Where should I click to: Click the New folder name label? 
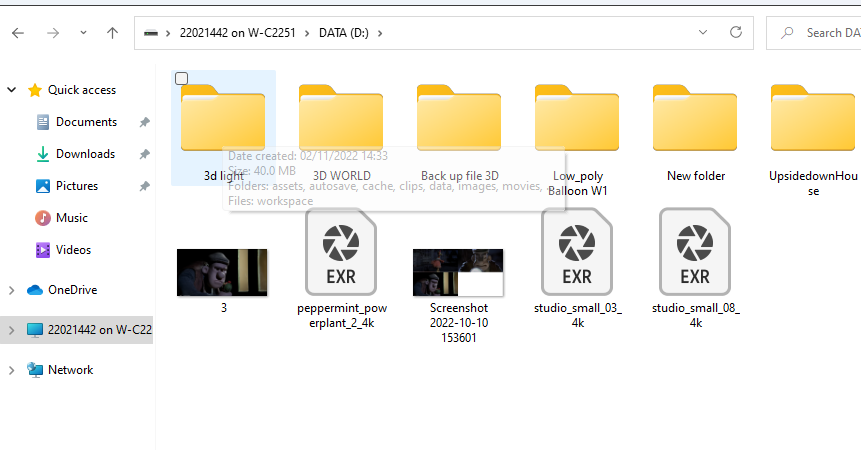pos(696,176)
